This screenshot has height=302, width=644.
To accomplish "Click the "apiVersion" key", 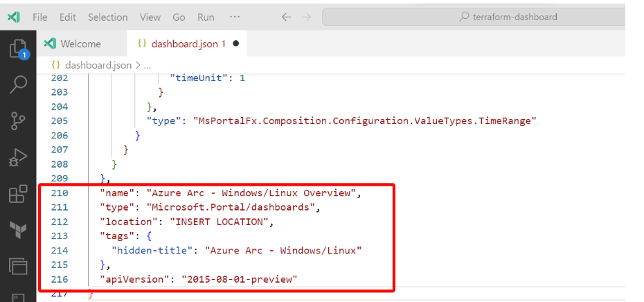I will [134, 279].
